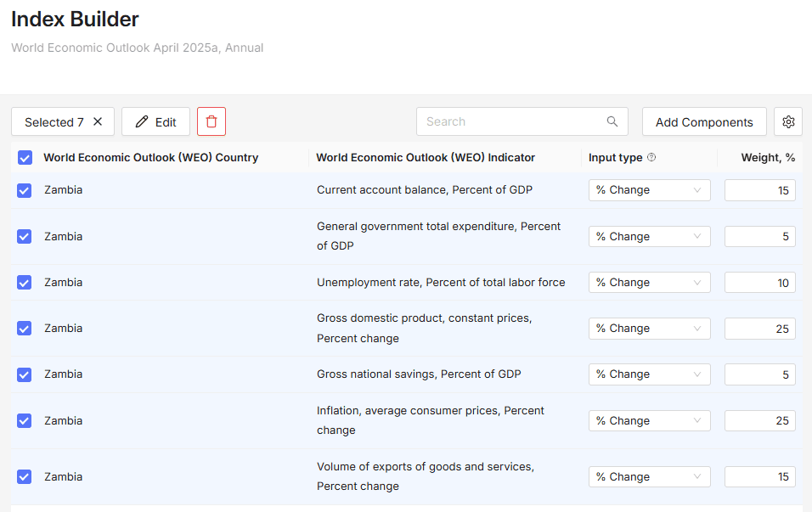The height and width of the screenshot is (512, 812).
Task: Edit weight field for Gross national savings
Action: tap(759, 374)
